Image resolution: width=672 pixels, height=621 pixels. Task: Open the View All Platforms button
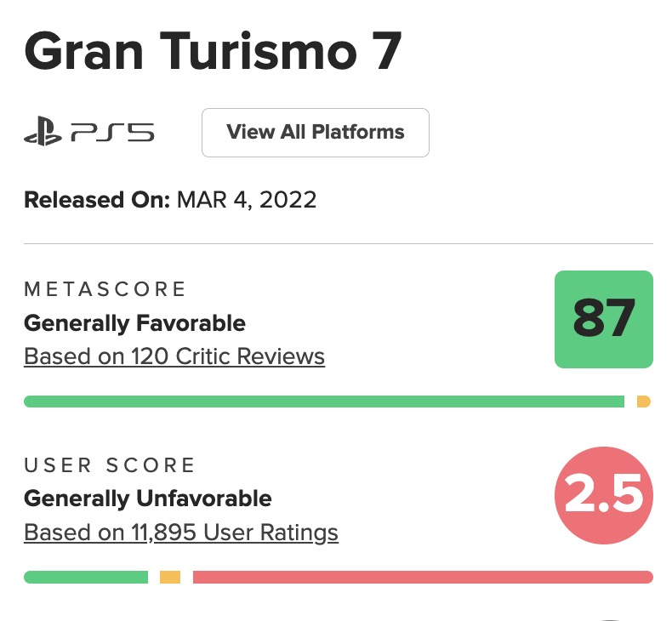tap(315, 133)
